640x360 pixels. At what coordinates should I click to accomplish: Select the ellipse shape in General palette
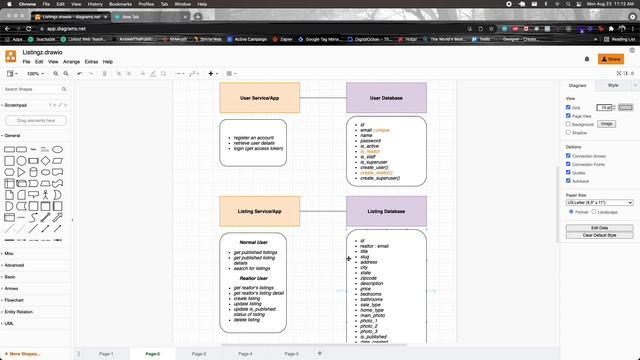click(58, 149)
